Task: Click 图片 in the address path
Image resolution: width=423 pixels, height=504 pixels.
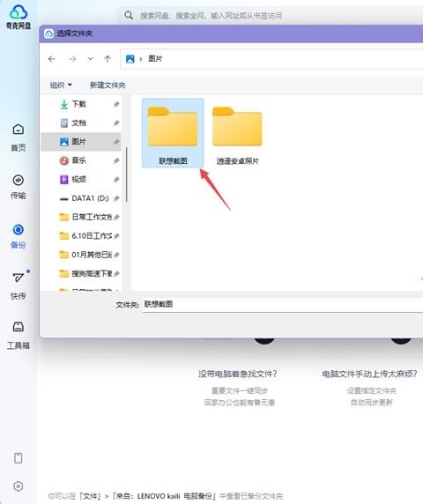Action: pyautogui.click(x=155, y=58)
